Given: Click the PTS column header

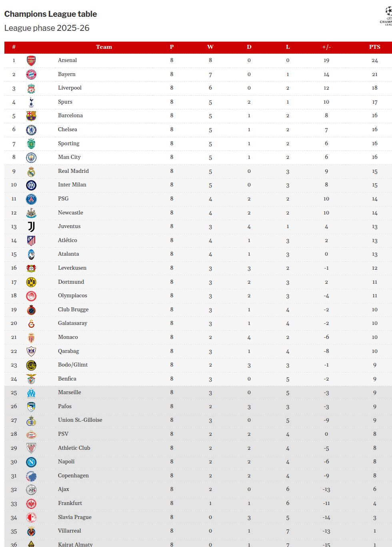Looking at the screenshot, I should [x=374, y=47].
